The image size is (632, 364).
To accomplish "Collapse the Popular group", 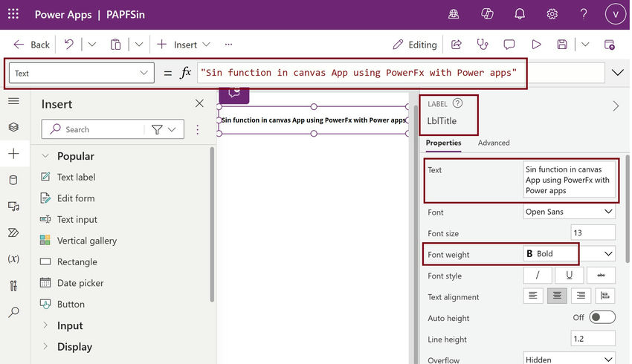I will click(45, 156).
